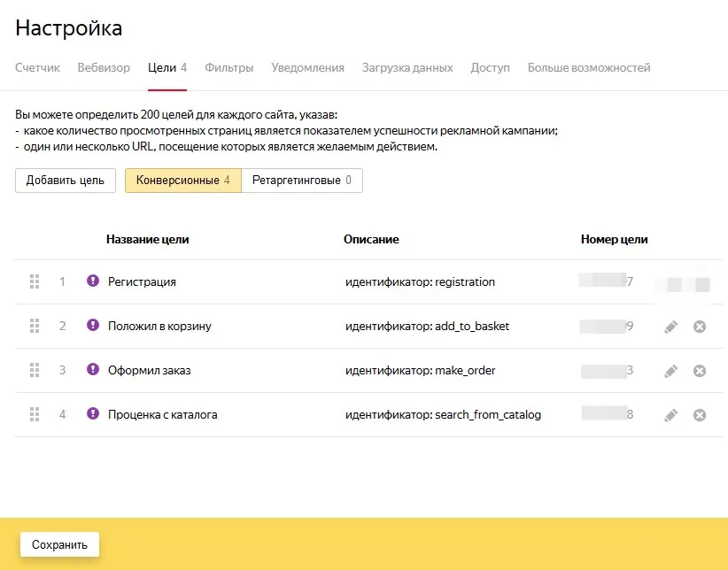Delete the «Оформил заказ» goal using the cross icon
Viewport: 728px width, 570px height.
point(699,370)
